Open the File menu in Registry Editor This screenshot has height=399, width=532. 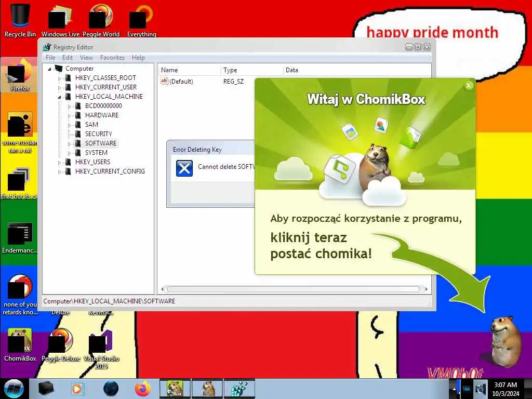(50, 58)
